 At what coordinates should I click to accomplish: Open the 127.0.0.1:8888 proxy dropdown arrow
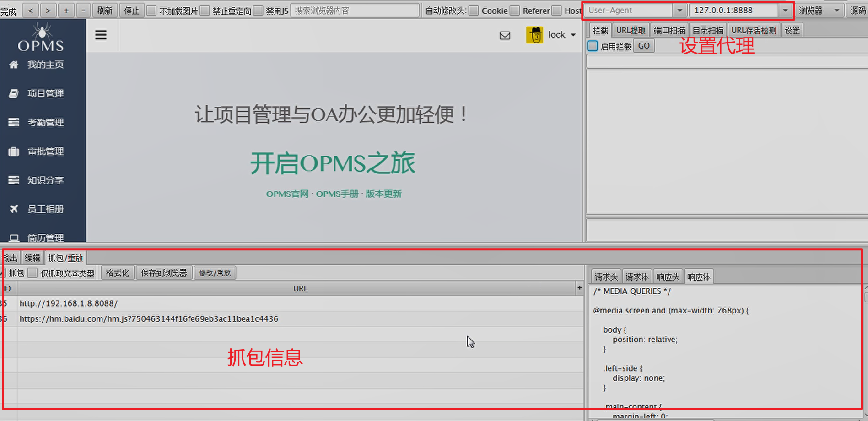click(786, 10)
